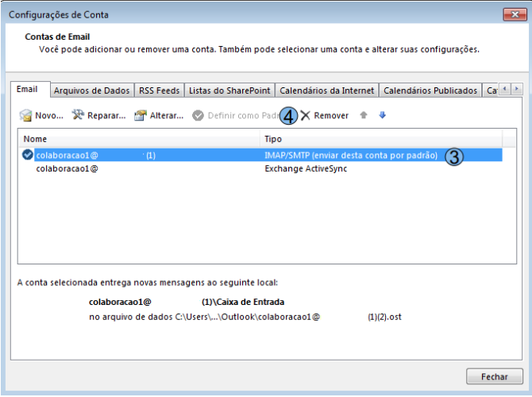Click the Remover X icon
Screen dimensions: 532x397
pos(306,116)
